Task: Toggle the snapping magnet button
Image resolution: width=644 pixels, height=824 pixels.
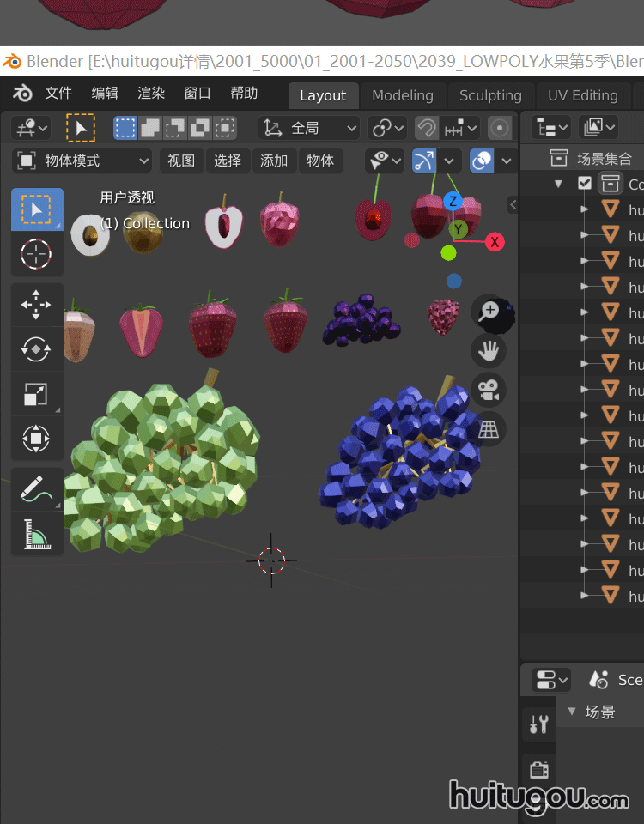Action: click(427, 129)
